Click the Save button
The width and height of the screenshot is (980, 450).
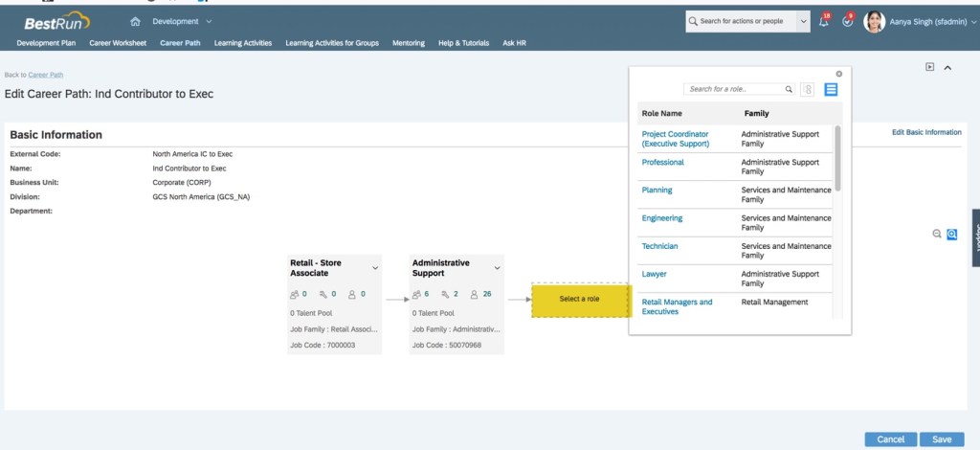tap(942, 439)
